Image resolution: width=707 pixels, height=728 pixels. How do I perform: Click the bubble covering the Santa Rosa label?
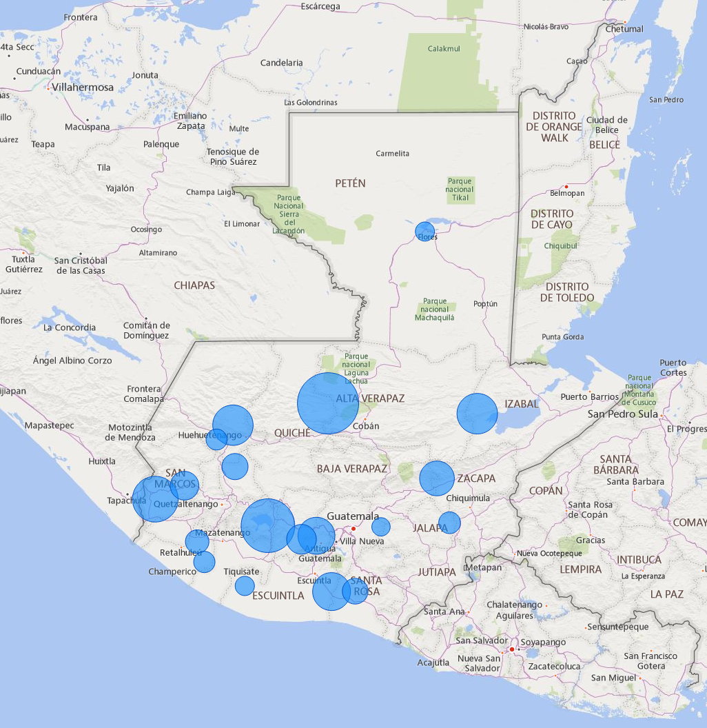pos(356,591)
